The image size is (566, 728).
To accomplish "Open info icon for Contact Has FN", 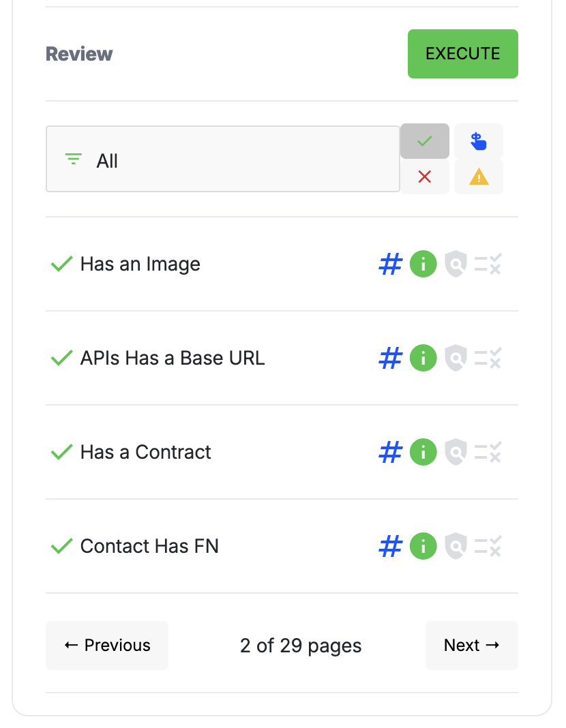I will (x=423, y=546).
